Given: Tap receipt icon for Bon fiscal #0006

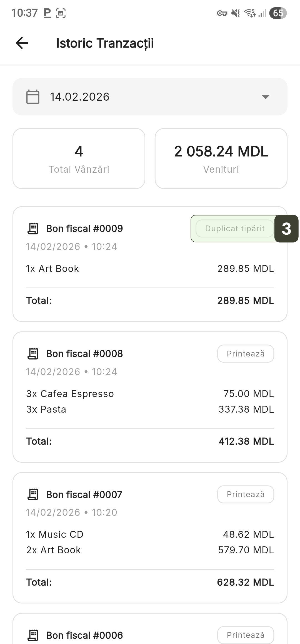Looking at the screenshot, I should coord(33,635).
